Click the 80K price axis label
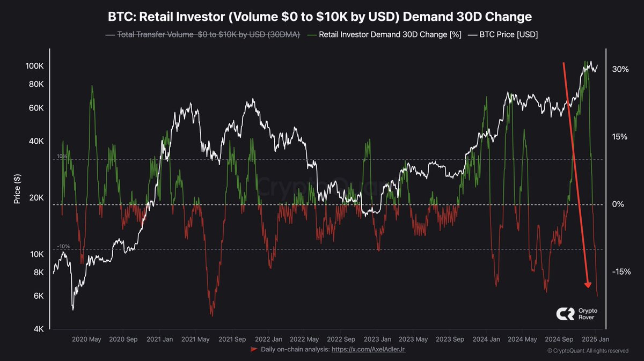Image resolution: width=644 pixels, height=361 pixels. click(x=35, y=84)
